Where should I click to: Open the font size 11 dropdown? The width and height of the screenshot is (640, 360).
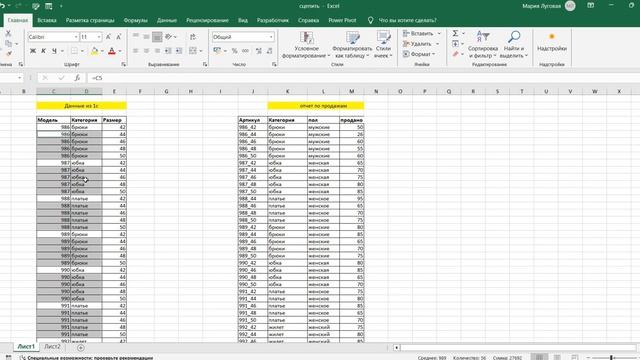99,37
